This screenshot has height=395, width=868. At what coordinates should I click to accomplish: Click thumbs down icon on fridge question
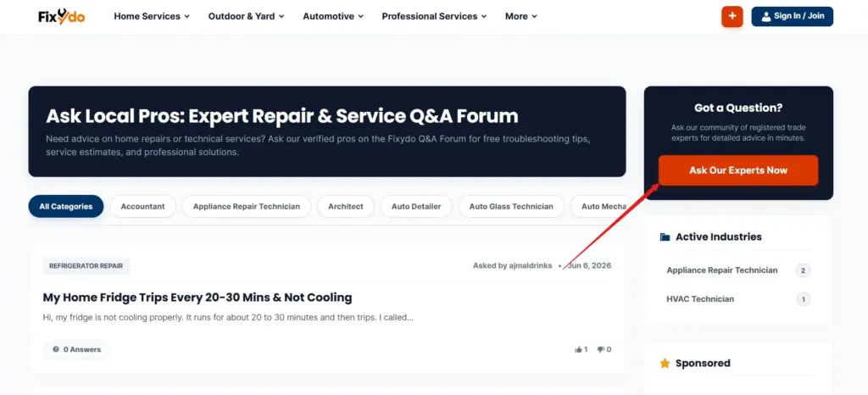601,349
